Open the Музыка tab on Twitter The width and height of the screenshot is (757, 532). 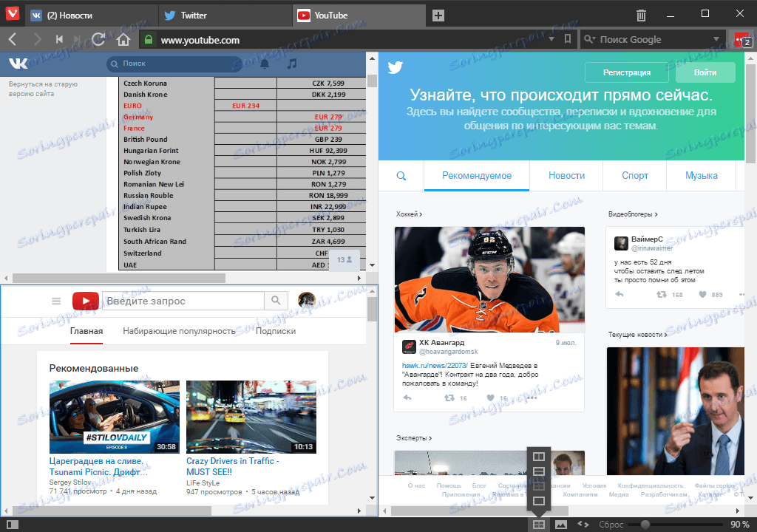[x=701, y=176]
